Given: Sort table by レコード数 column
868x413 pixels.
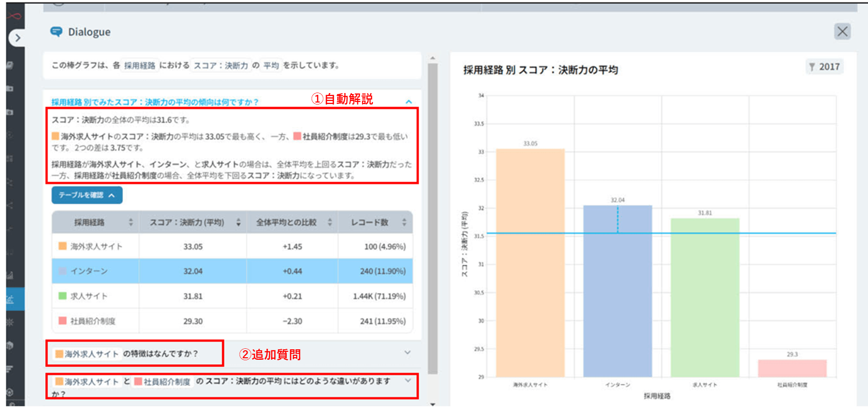Looking at the screenshot, I should 404,222.
